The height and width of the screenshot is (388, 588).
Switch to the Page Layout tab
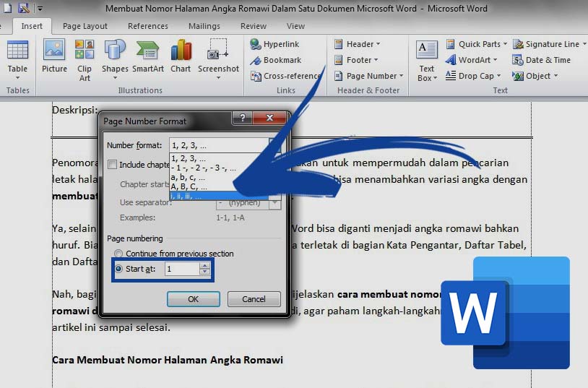85,26
